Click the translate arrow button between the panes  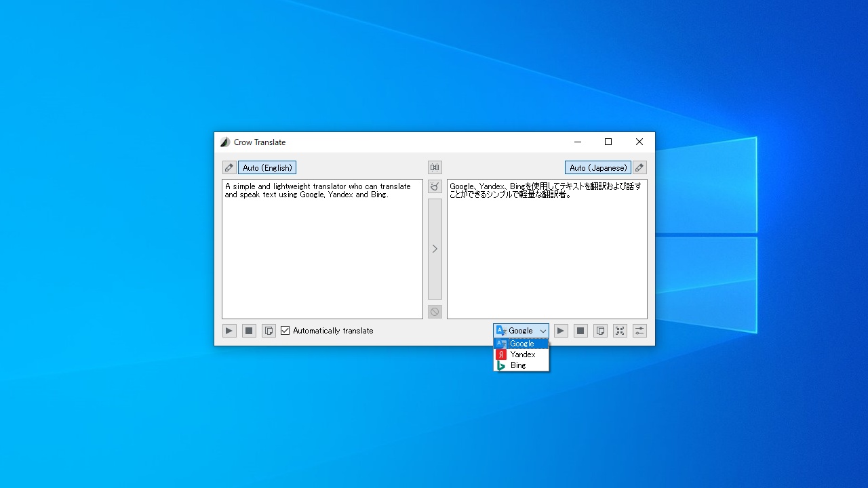coord(435,249)
